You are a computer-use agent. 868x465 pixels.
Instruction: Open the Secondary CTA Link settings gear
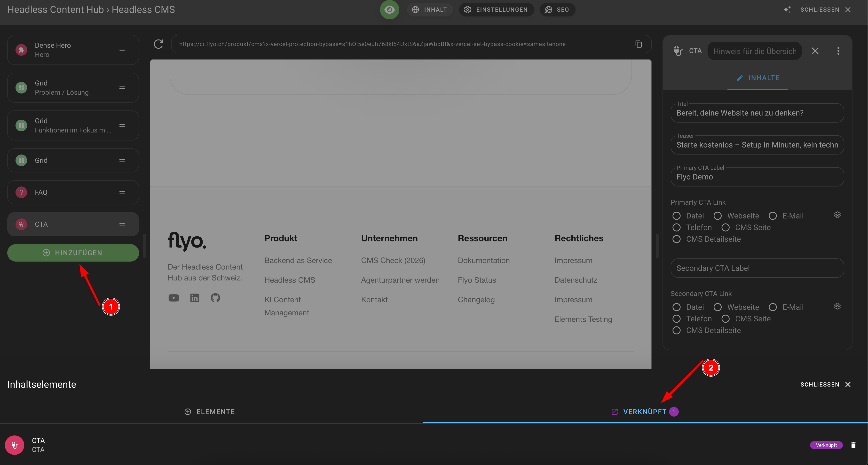(x=838, y=306)
